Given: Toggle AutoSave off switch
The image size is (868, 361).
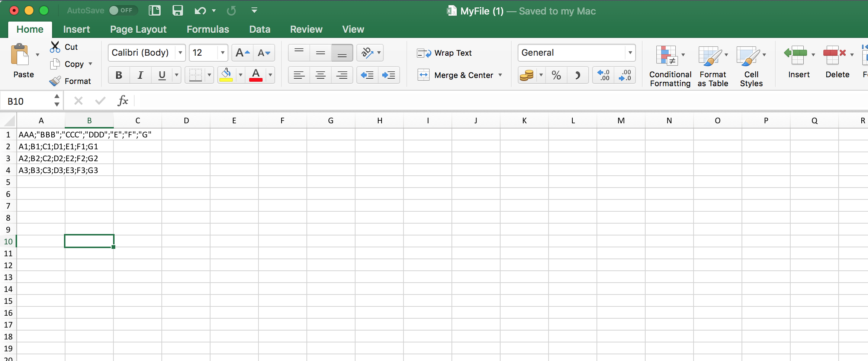Looking at the screenshot, I should point(123,10).
